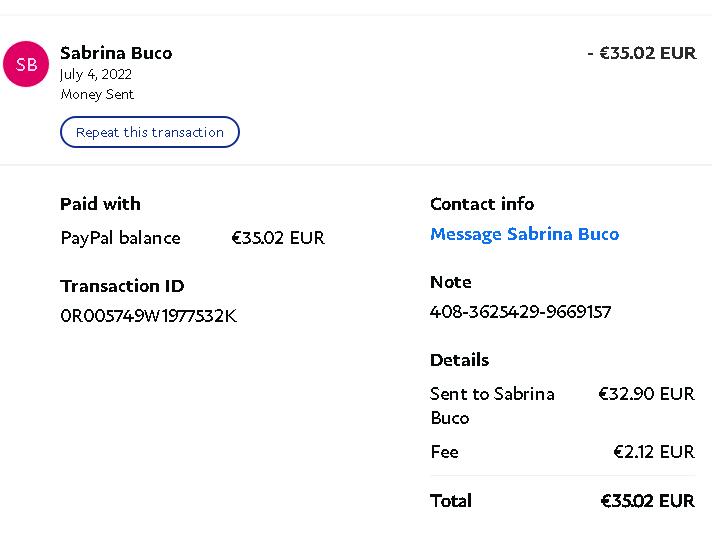Select the note number 408-3625429-9669157
The image size is (724, 540).
(520, 312)
